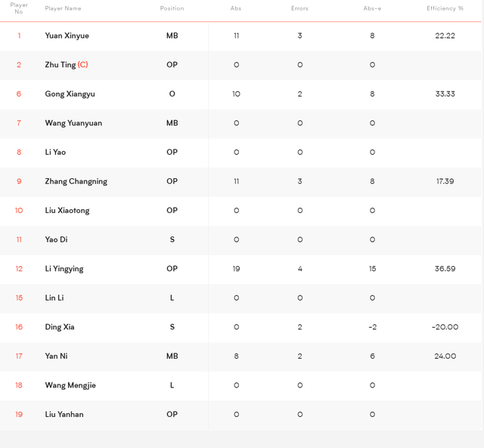Click the Abs column header
The width and height of the screenshot is (484, 448).
click(236, 8)
